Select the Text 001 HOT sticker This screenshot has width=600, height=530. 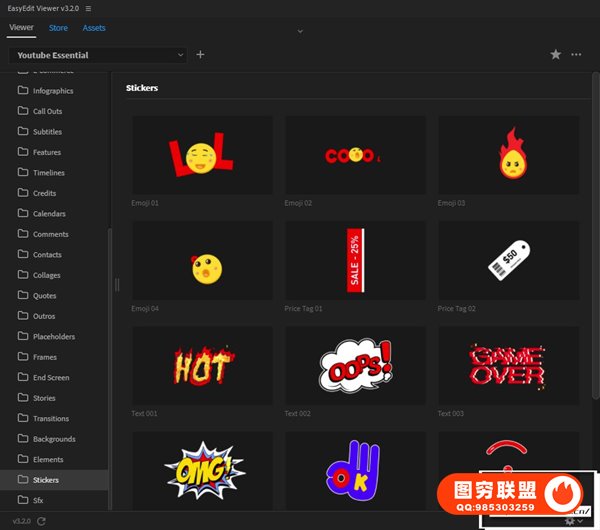202,365
